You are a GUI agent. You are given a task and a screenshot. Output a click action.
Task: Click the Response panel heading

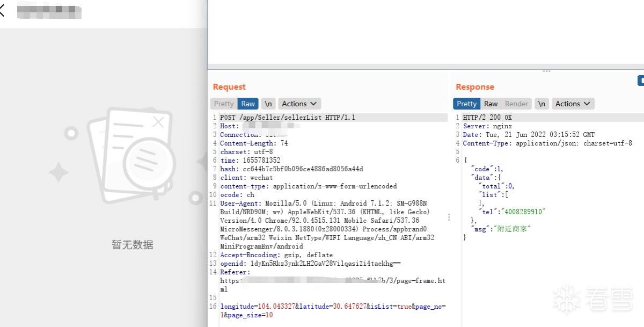[x=475, y=87]
